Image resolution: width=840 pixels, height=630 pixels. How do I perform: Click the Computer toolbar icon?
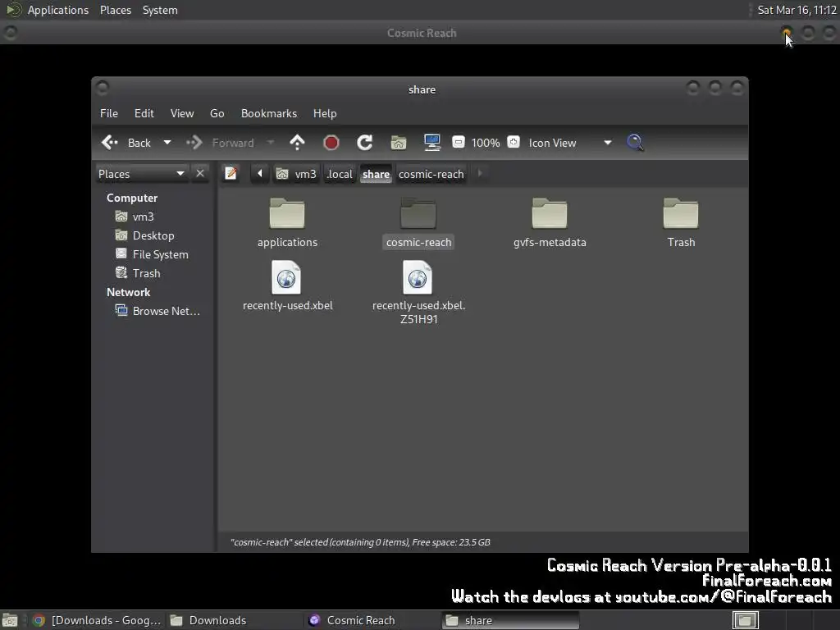click(x=431, y=143)
